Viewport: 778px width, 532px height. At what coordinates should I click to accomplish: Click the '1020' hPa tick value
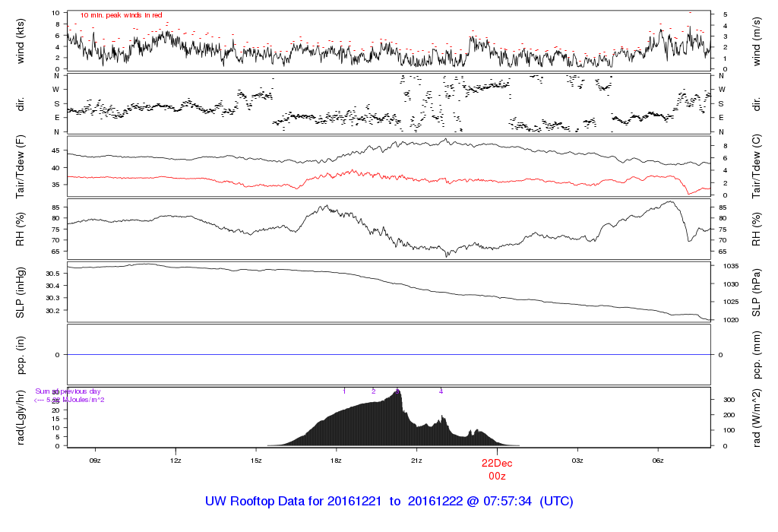pyautogui.click(x=730, y=320)
